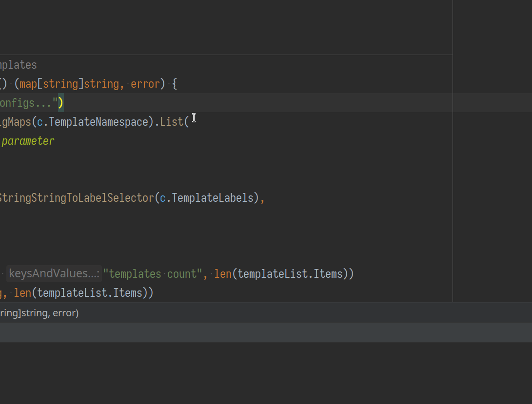Click the string key type inside map brackets

click(x=60, y=84)
